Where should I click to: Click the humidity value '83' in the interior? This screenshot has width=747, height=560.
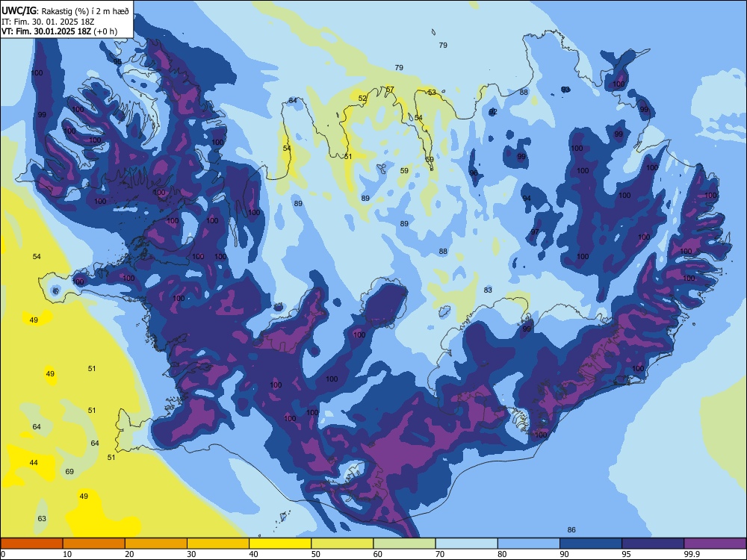488,290
